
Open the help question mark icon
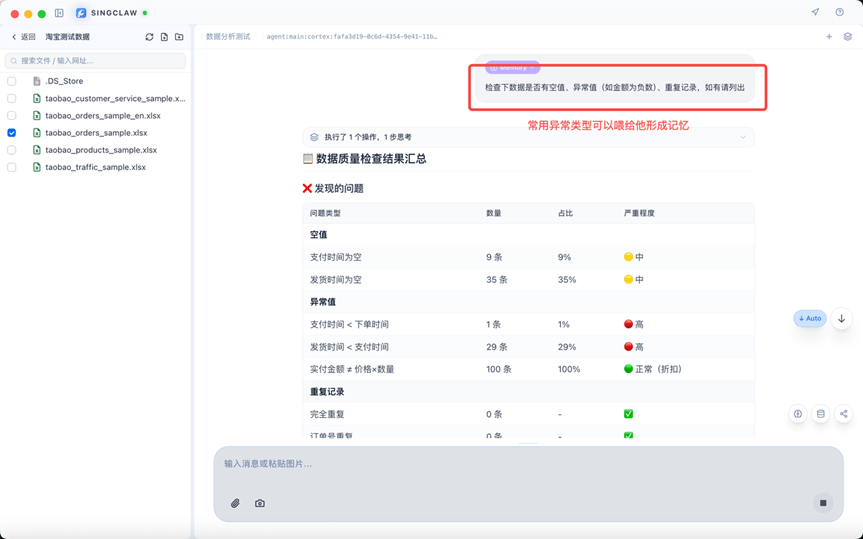click(x=839, y=12)
